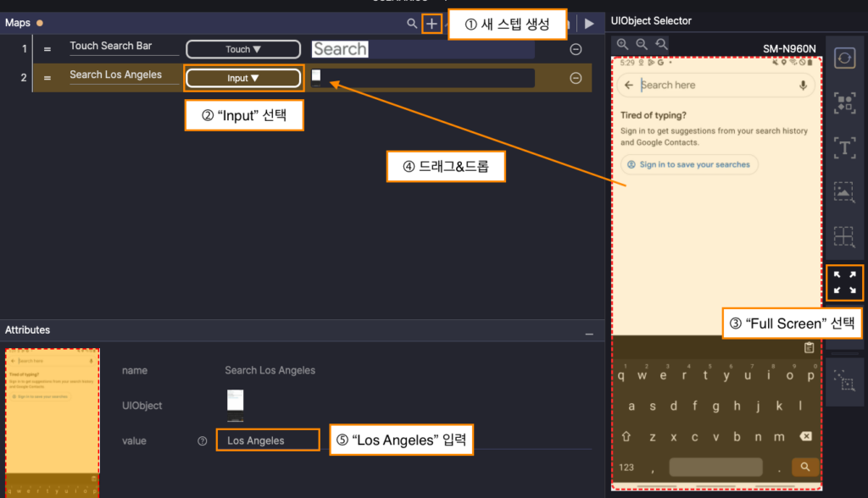Click the value field containing Los Angeles
The height and width of the screenshot is (498, 868).
click(x=267, y=440)
